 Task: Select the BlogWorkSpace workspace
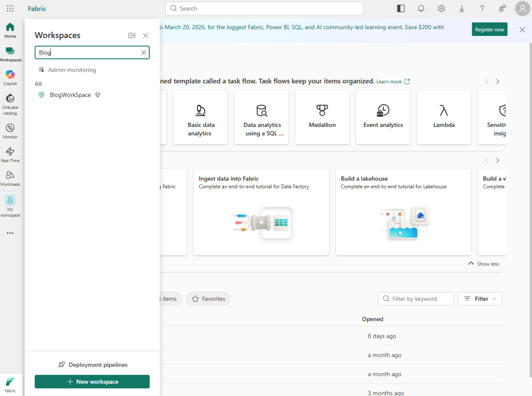click(x=70, y=95)
